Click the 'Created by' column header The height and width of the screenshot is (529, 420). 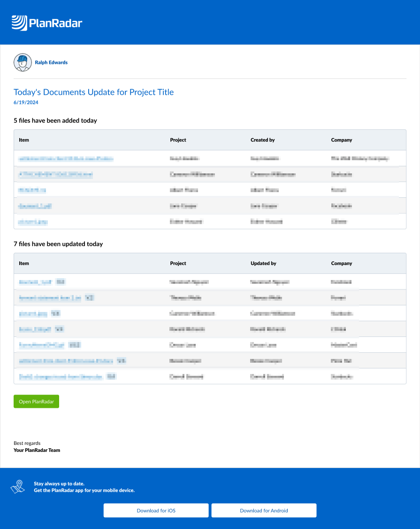(x=263, y=140)
